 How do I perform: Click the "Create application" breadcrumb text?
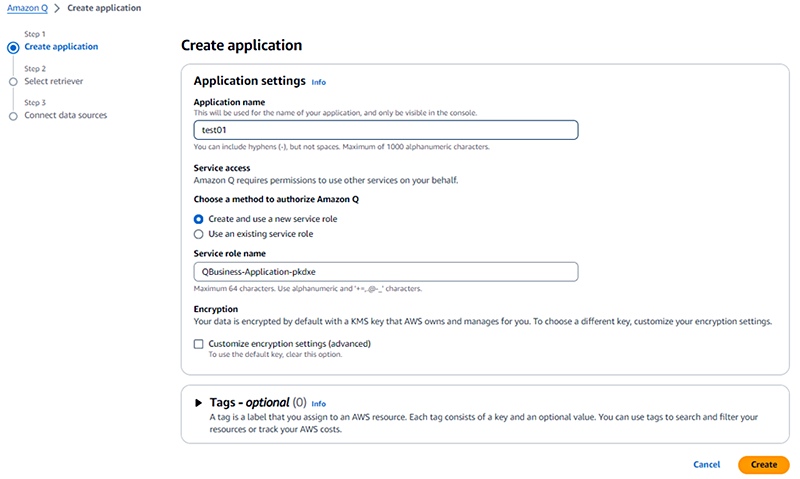(x=104, y=8)
